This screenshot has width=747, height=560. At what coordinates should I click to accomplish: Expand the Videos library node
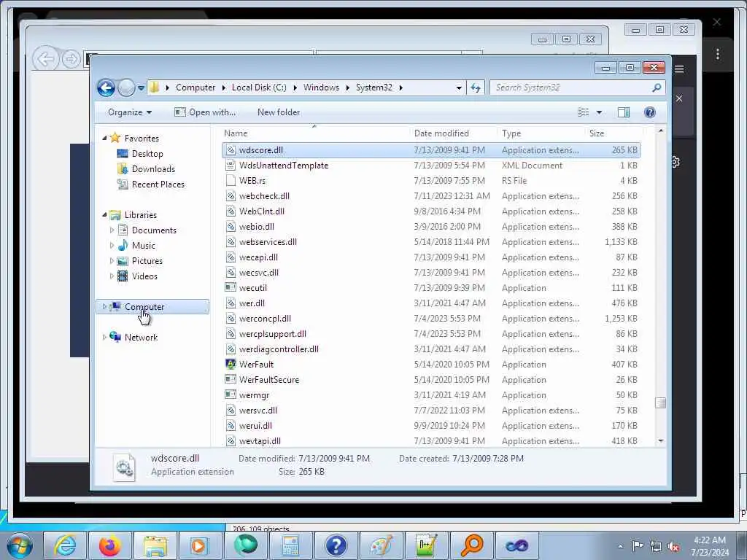112,276
